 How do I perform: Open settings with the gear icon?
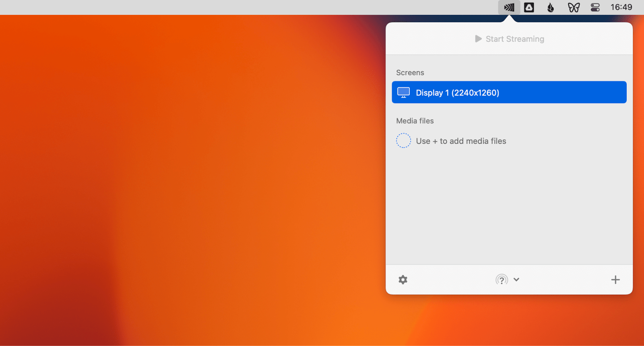pos(403,280)
